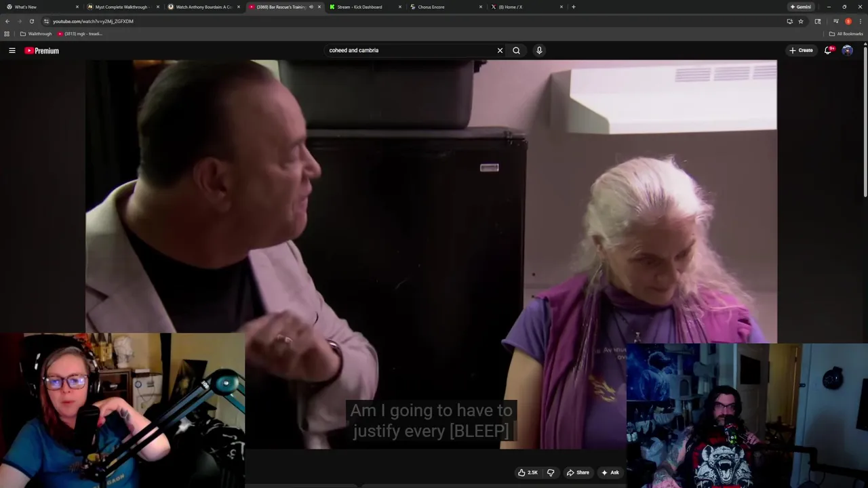Open the YouTube notifications bell
The height and width of the screenshot is (488, 868).
tap(828, 50)
